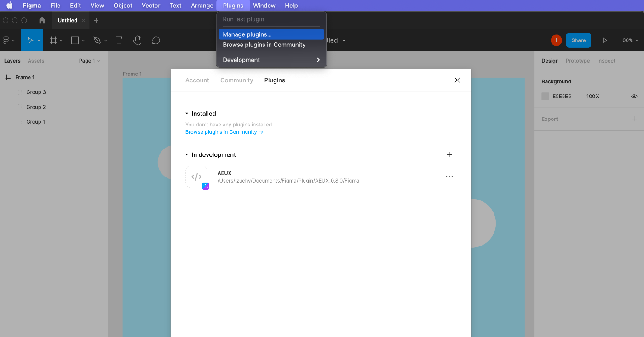Screen dimensions: 644x337
Task: Add an export setting
Action: [x=634, y=119]
